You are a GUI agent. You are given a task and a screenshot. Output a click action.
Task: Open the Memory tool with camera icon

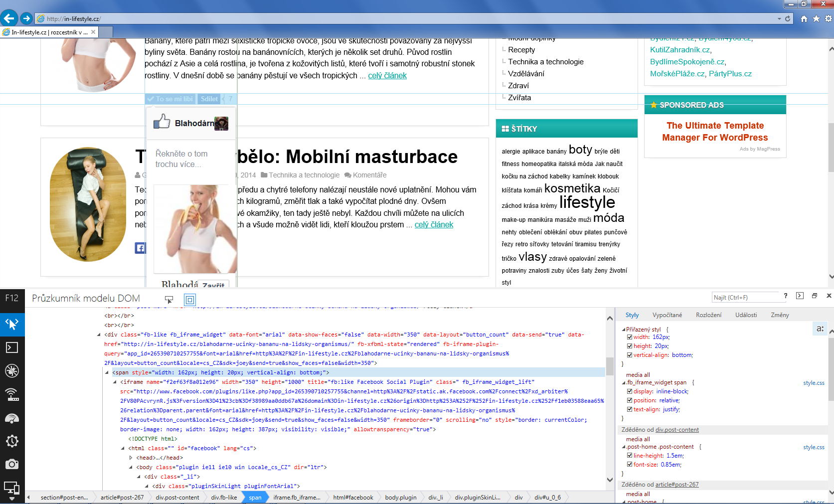12,464
